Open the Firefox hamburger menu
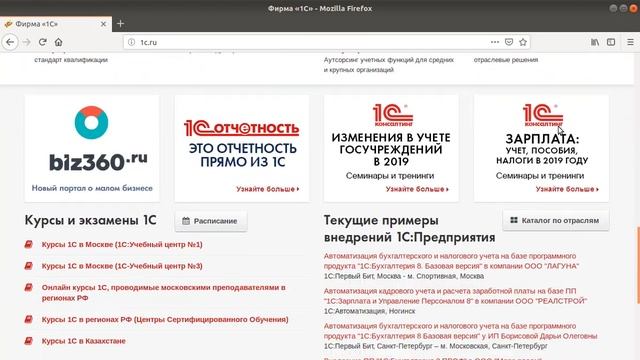 [x=630, y=42]
